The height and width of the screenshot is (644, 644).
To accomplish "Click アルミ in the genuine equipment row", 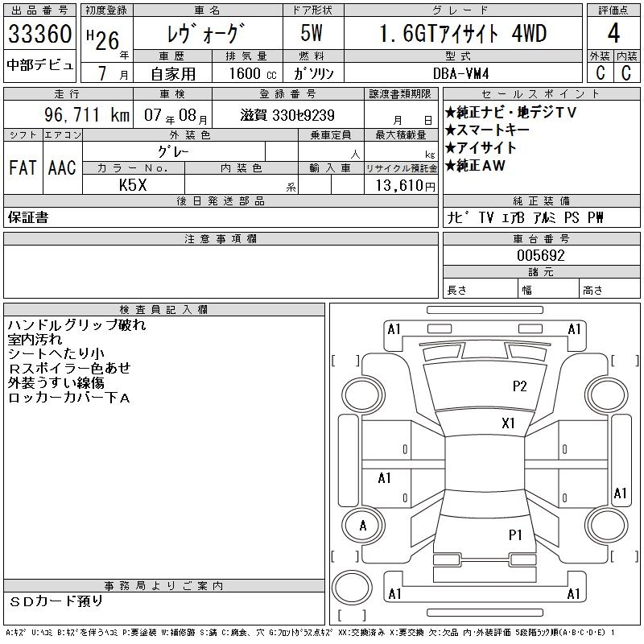I will (x=545, y=217).
